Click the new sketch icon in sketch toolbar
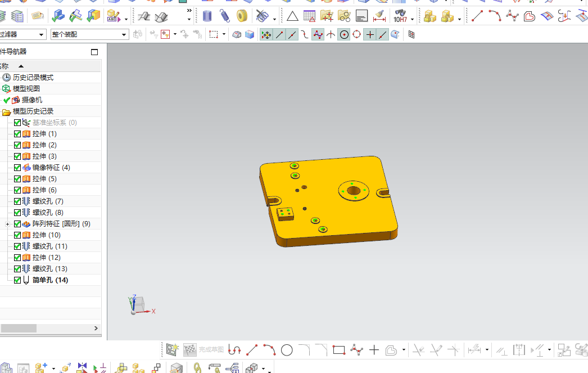The height and width of the screenshot is (373, 588). pyautogui.click(x=173, y=350)
